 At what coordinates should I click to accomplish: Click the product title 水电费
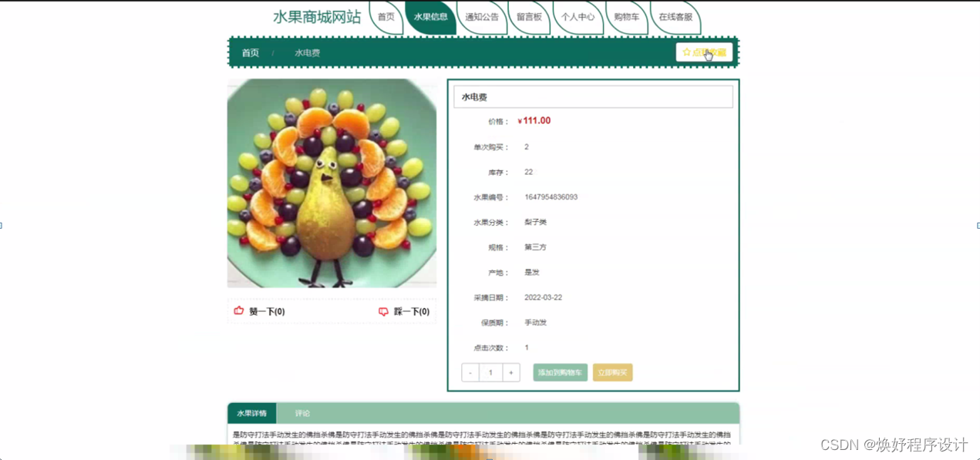(x=474, y=97)
